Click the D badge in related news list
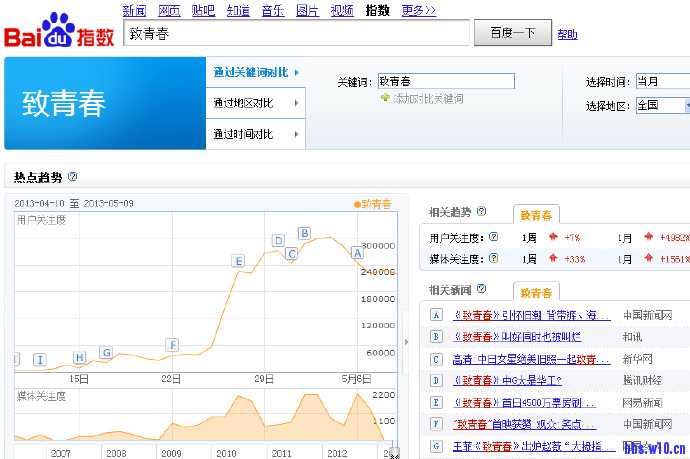The image size is (690, 459). point(436,380)
